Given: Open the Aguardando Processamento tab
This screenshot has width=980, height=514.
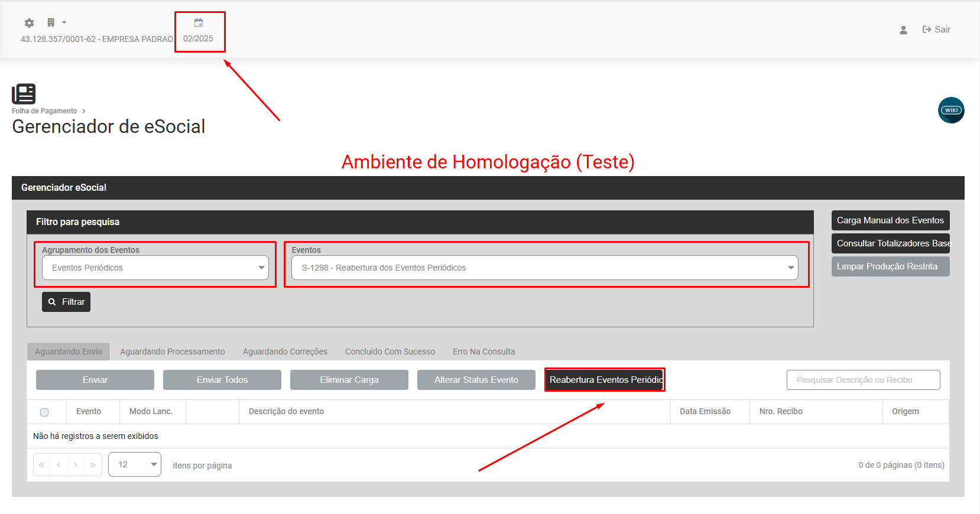Looking at the screenshot, I should coord(173,352).
